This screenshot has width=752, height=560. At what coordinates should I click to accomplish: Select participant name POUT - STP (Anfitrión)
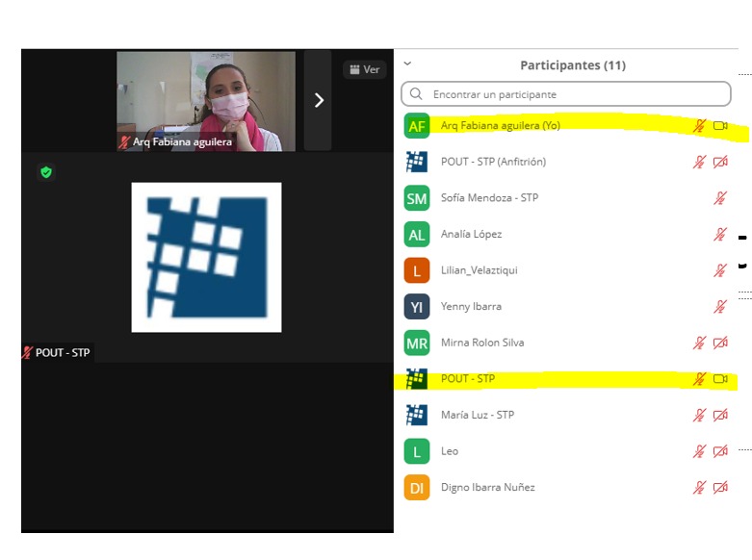tap(494, 162)
